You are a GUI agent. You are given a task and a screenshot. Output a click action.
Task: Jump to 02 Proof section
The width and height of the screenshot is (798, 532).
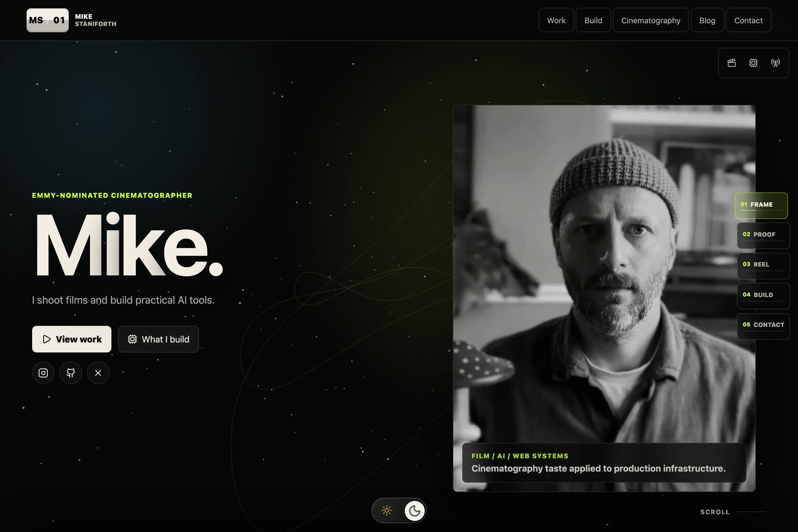(x=763, y=236)
